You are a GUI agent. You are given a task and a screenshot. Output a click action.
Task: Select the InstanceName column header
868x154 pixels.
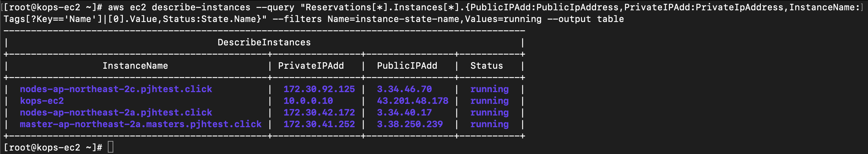pyautogui.click(x=135, y=66)
